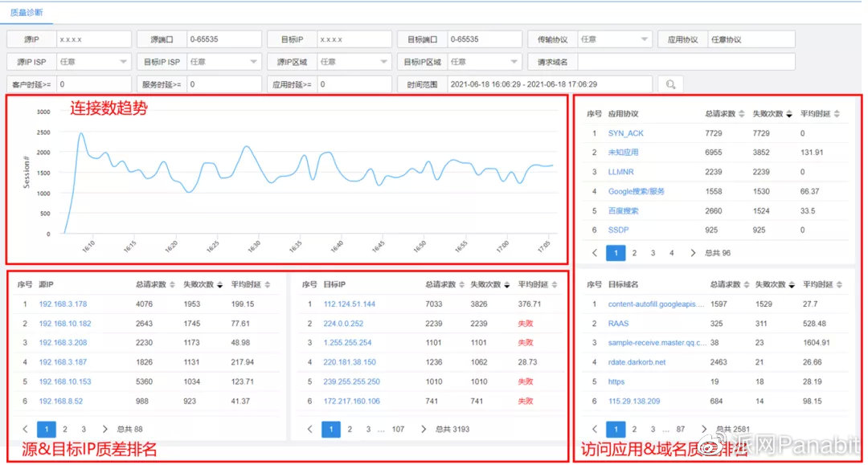Switch to the 质量诊断 tab
This screenshot has width=868, height=465.
26,12
